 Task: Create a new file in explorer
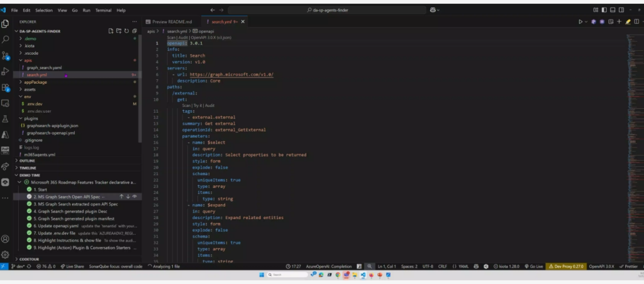(111, 31)
